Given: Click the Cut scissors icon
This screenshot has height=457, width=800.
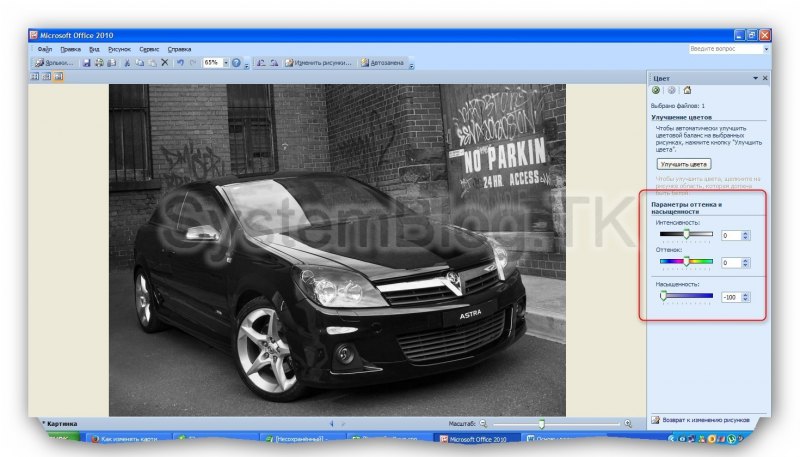Looking at the screenshot, I should [127, 63].
